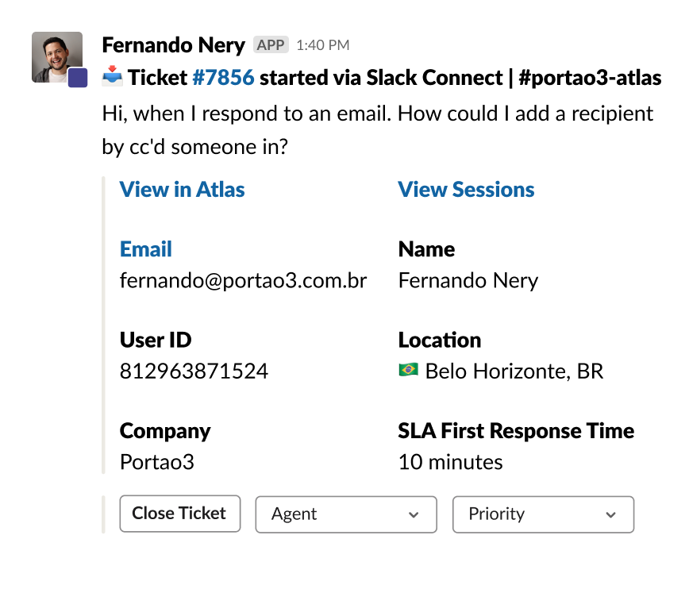Click the Brazil flag icon
Viewport: 689px width, 616px height.
point(408,370)
